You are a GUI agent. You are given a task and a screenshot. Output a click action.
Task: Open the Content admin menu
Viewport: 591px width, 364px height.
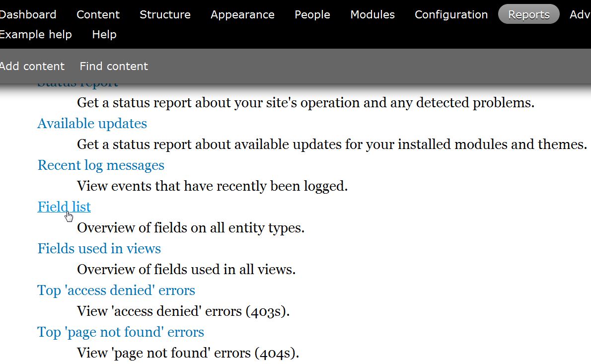point(98,14)
